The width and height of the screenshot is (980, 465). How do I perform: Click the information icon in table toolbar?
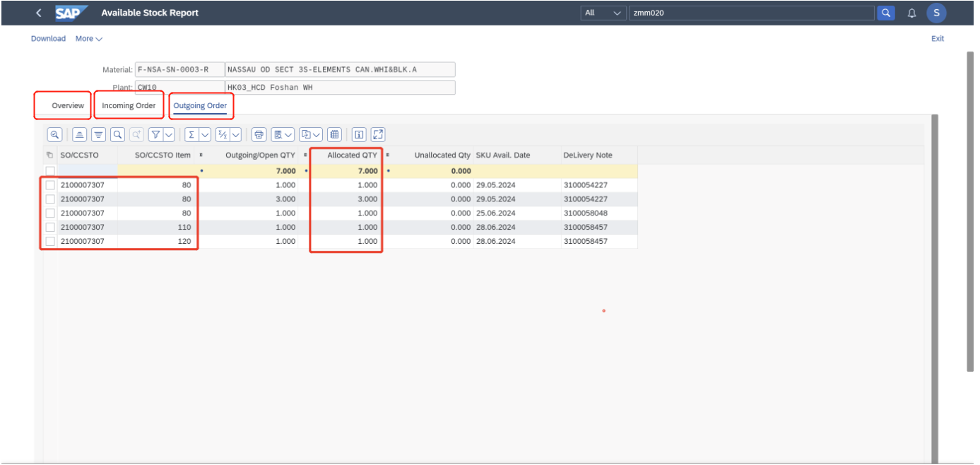pyautogui.click(x=359, y=134)
